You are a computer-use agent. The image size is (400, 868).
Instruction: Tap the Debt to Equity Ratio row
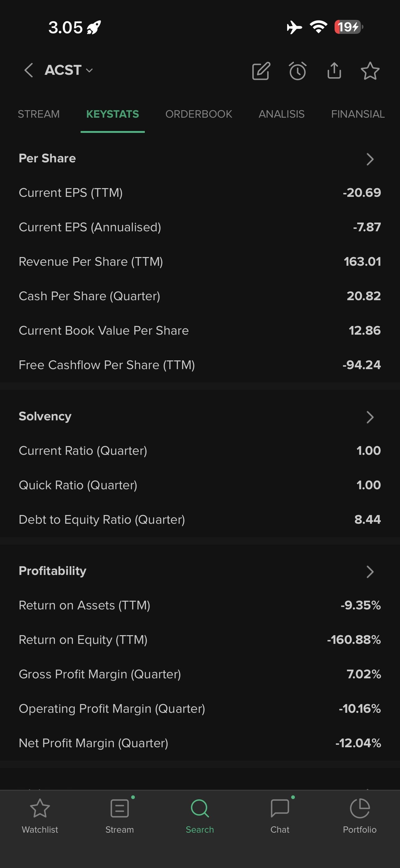tap(200, 520)
